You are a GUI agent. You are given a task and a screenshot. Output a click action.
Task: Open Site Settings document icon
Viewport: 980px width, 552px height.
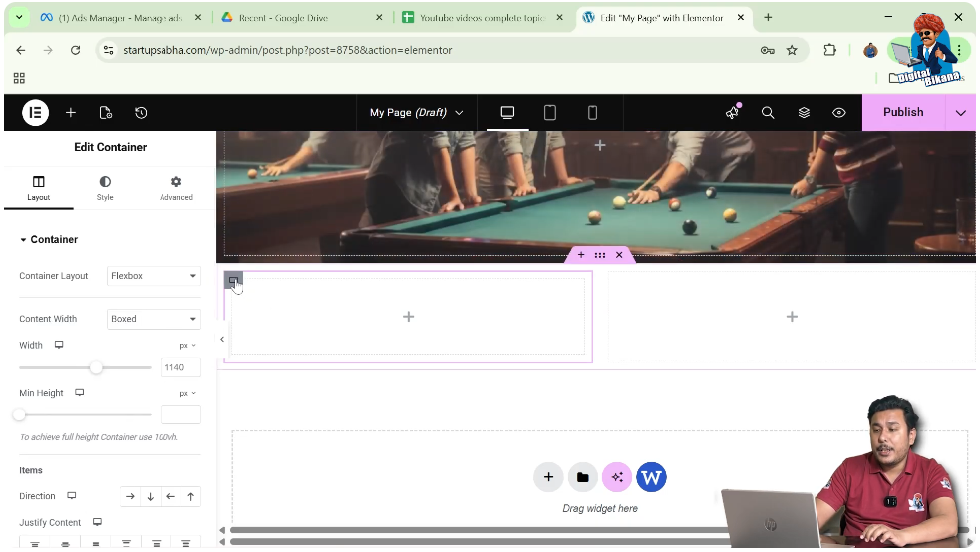[x=106, y=113]
